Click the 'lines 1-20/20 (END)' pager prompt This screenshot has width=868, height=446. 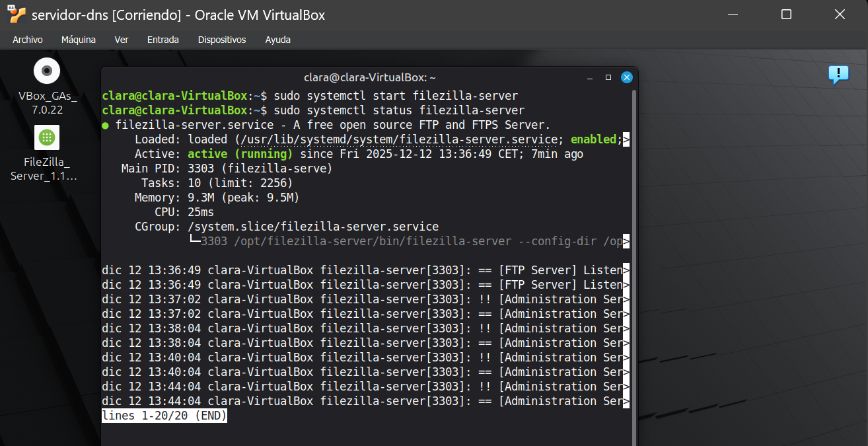[x=164, y=416]
